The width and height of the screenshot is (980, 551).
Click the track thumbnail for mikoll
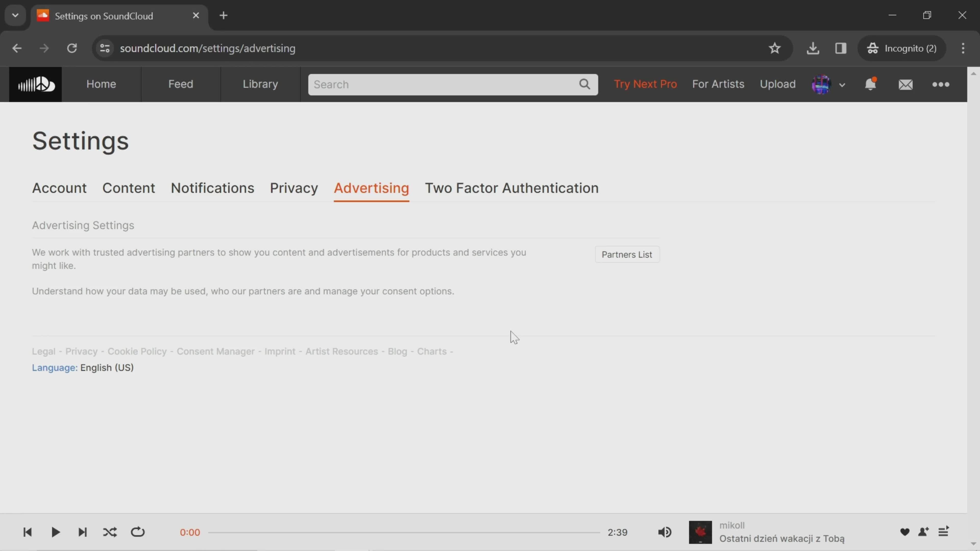click(700, 532)
